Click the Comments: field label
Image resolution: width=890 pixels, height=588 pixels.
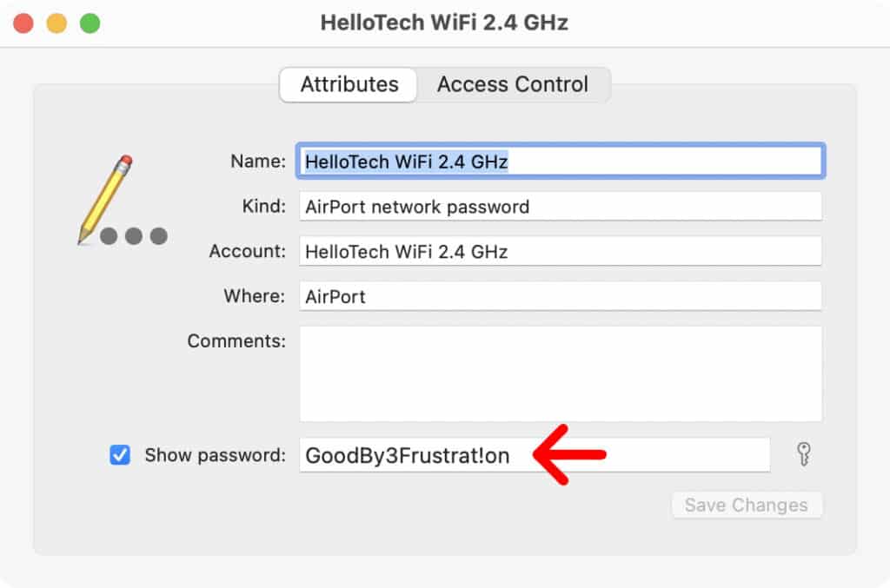tap(236, 340)
